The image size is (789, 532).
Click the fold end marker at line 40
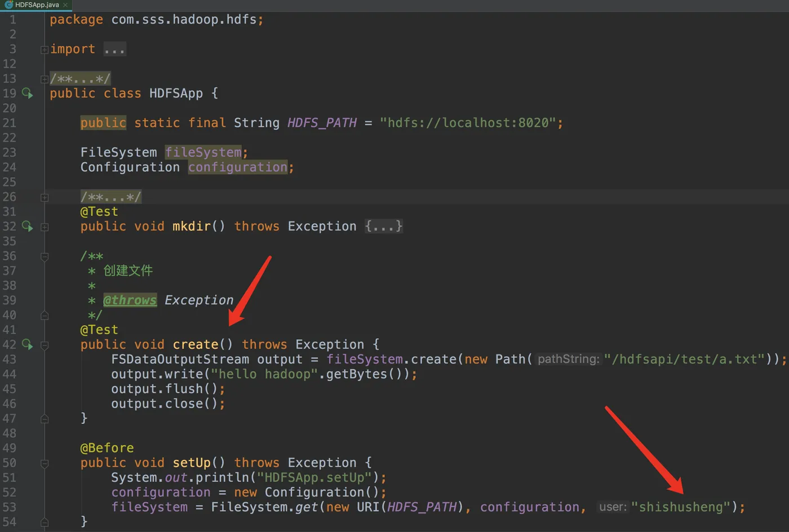[45, 316]
